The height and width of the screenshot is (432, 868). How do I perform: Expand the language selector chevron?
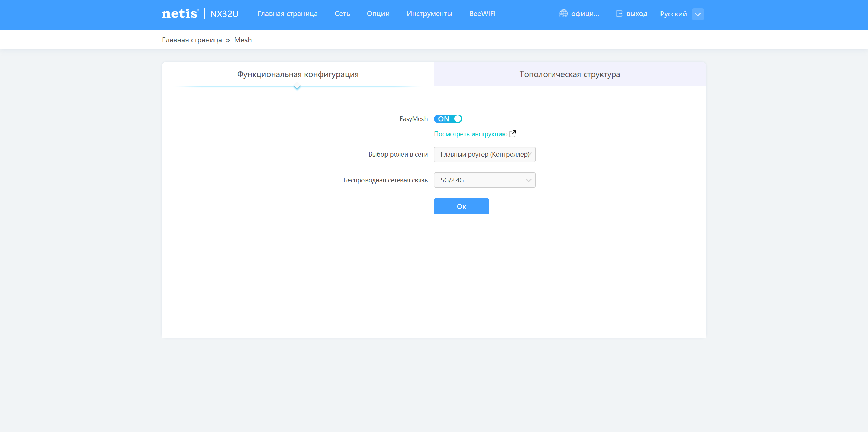(698, 14)
